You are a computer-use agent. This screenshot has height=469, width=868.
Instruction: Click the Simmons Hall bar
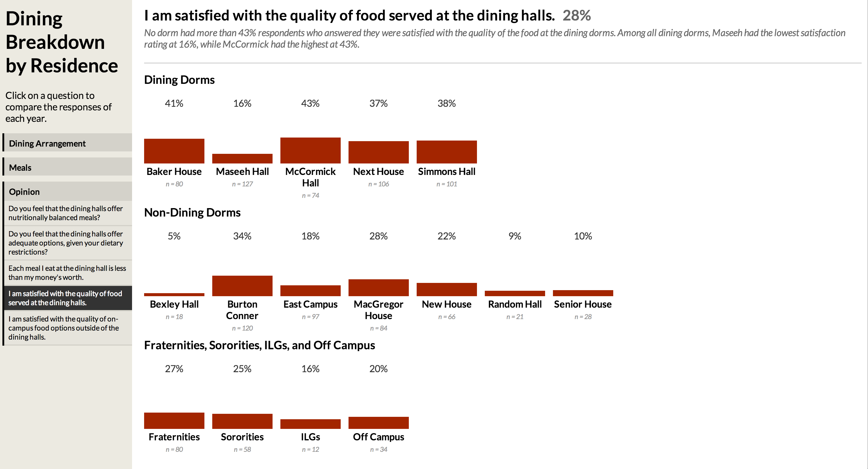[x=447, y=152]
